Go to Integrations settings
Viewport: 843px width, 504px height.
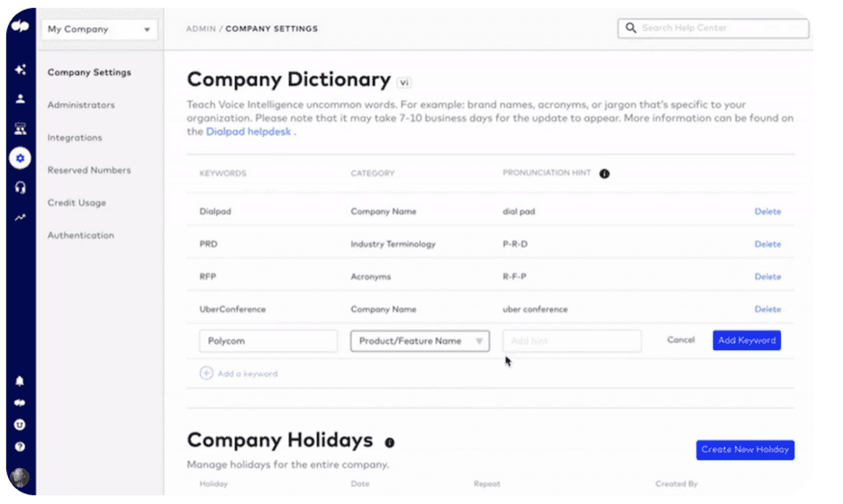(75, 138)
